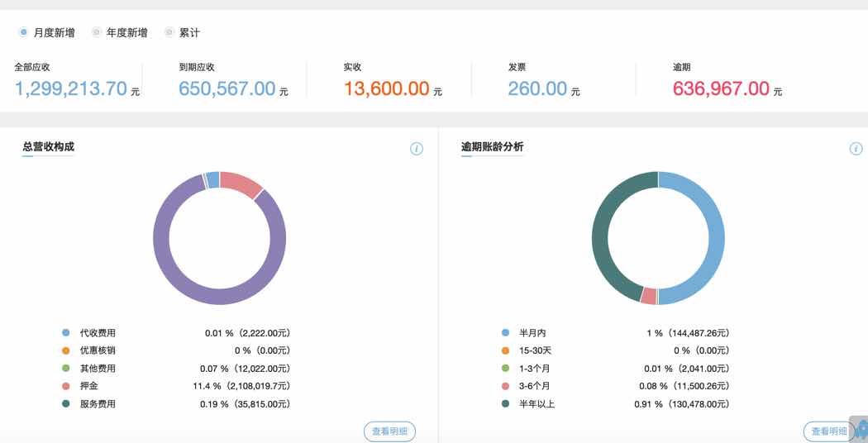Click the pink 3-6个月 legend dot
This screenshot has height=443, width=868.
click(x=505, y=386)
